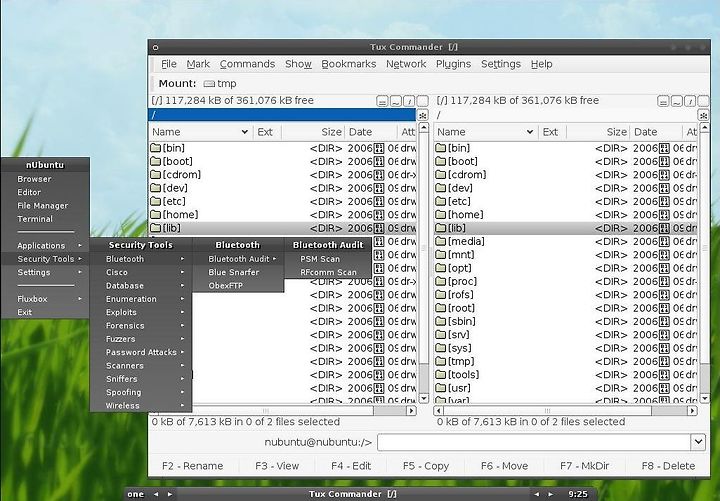Open right panel bookmarks star button
The width and height of the screenshot is (720, 501).
(x=703, y=115)
